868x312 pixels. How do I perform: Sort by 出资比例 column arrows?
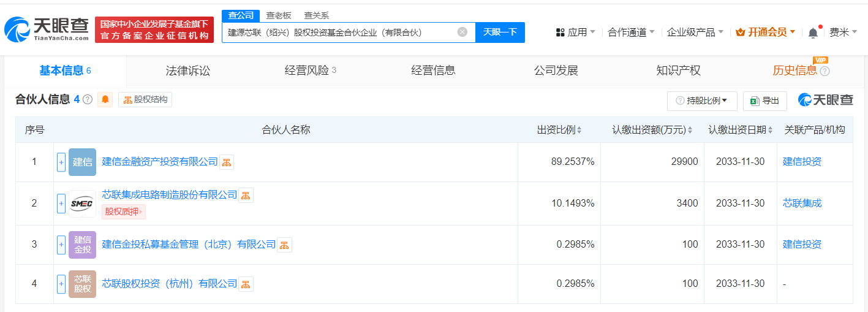[579, 130]
